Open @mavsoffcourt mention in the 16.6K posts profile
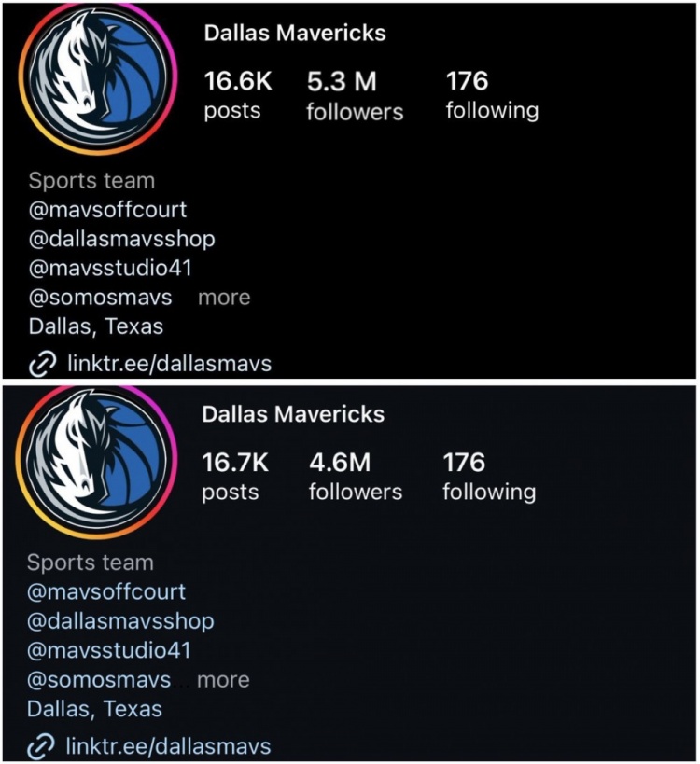 tap(107, 210)
